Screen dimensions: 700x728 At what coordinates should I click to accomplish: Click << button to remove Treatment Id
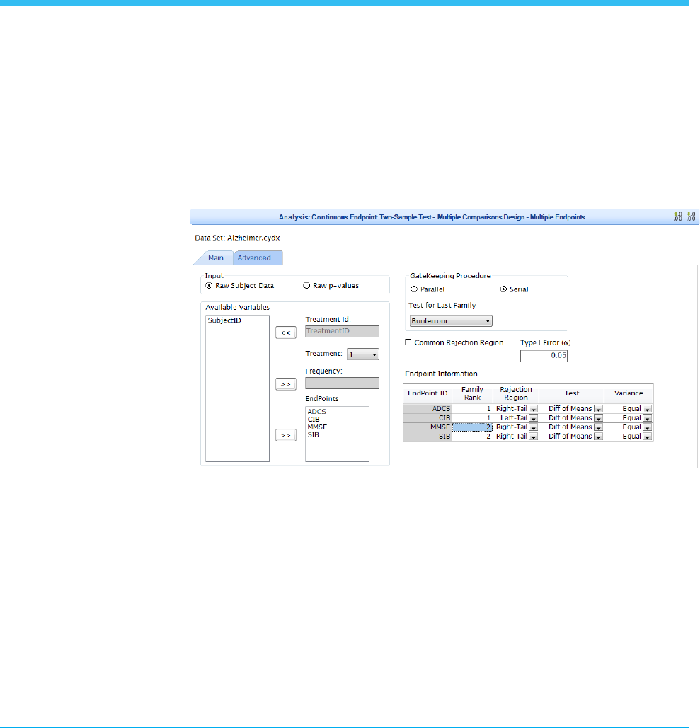point(286,333)
